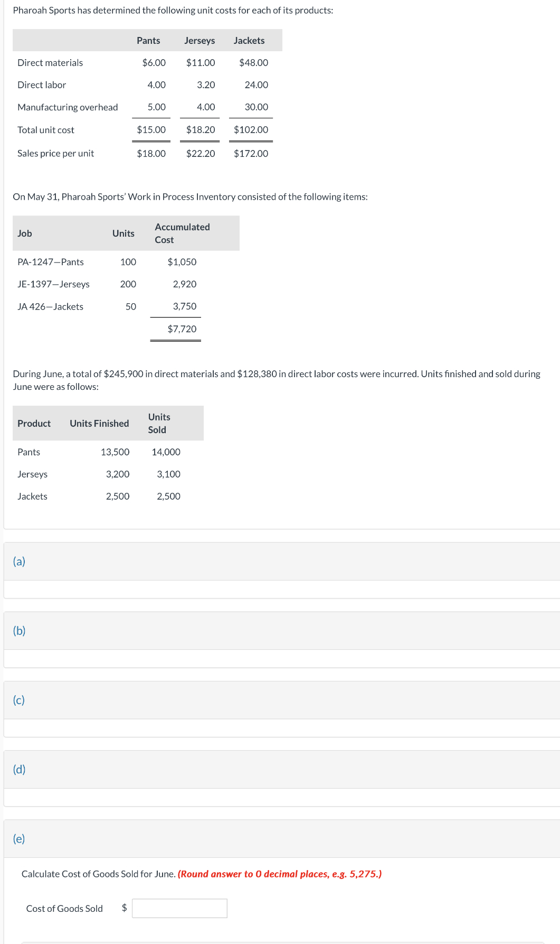Click the JA 426—Jackets job label

[50, 306]
